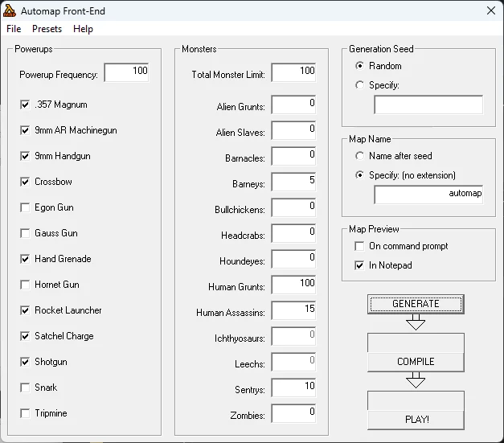Click the map name field containing automap

pos(428,195)
